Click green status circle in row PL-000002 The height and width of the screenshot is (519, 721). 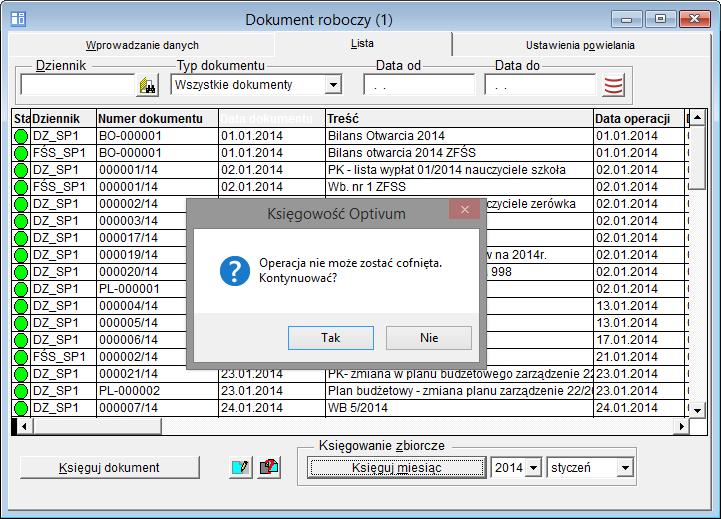(x=21, y=391)
